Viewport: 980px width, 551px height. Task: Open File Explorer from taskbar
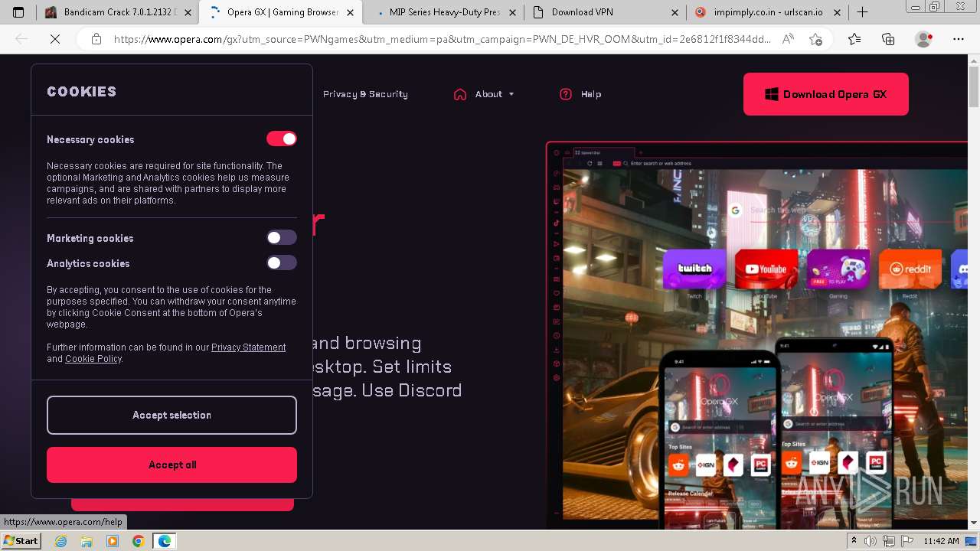[87, 541]
